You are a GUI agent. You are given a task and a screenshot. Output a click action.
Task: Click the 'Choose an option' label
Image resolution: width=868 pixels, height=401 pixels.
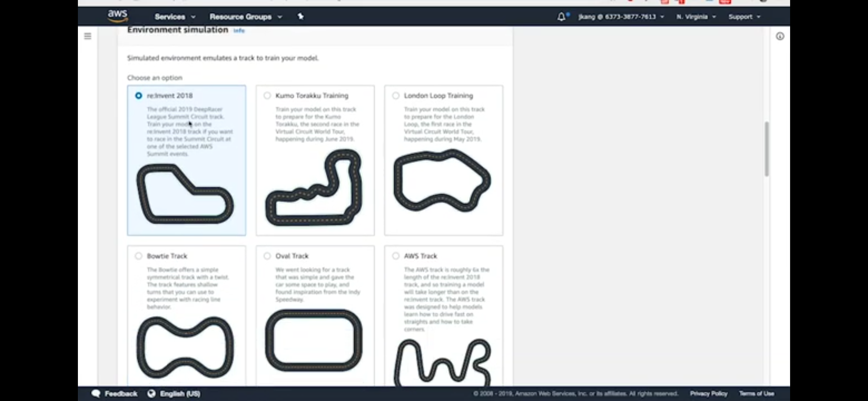pos(155,78)
